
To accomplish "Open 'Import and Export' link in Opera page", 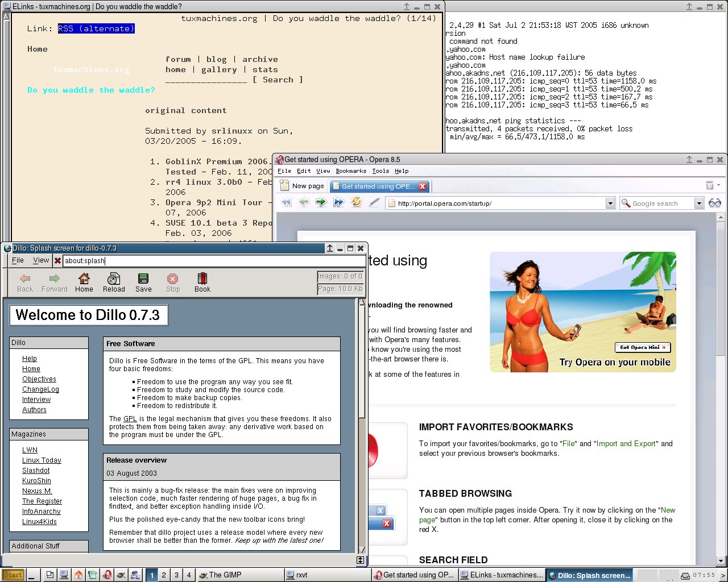I will click(x=626, y=444).
